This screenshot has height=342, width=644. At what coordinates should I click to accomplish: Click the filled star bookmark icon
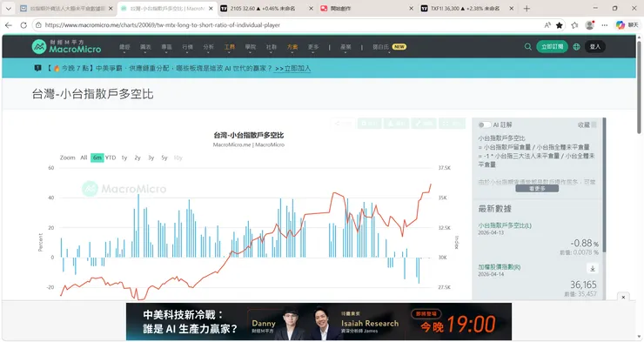coord(560,25)
